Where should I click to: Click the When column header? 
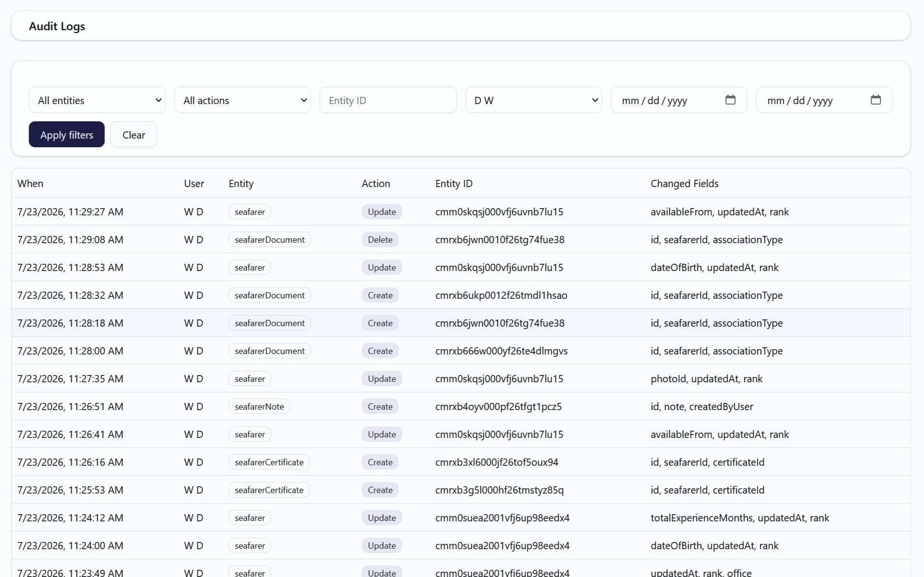coord(30,183)
